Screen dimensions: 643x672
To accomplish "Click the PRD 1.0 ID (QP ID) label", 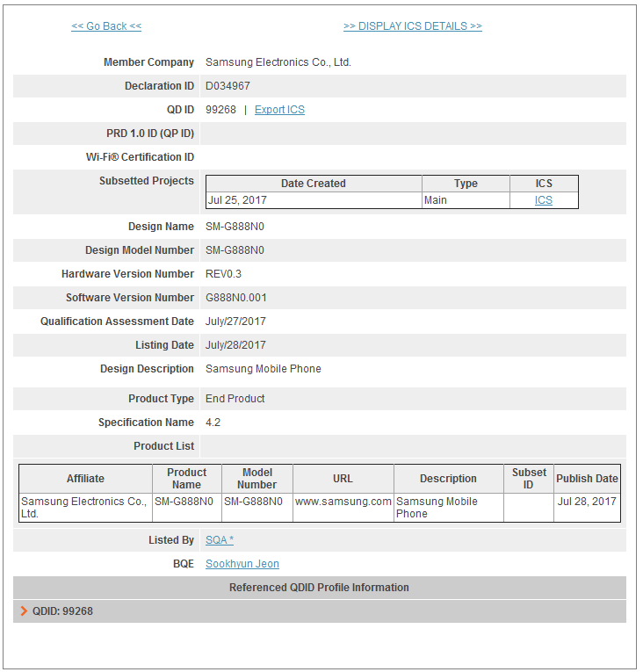I will click(150, 134).
